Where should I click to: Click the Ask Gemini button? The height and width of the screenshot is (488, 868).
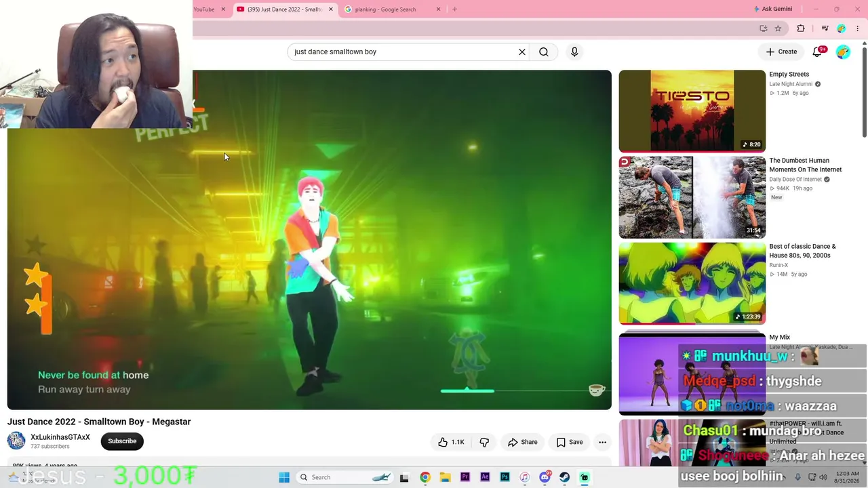click(773, 9)
